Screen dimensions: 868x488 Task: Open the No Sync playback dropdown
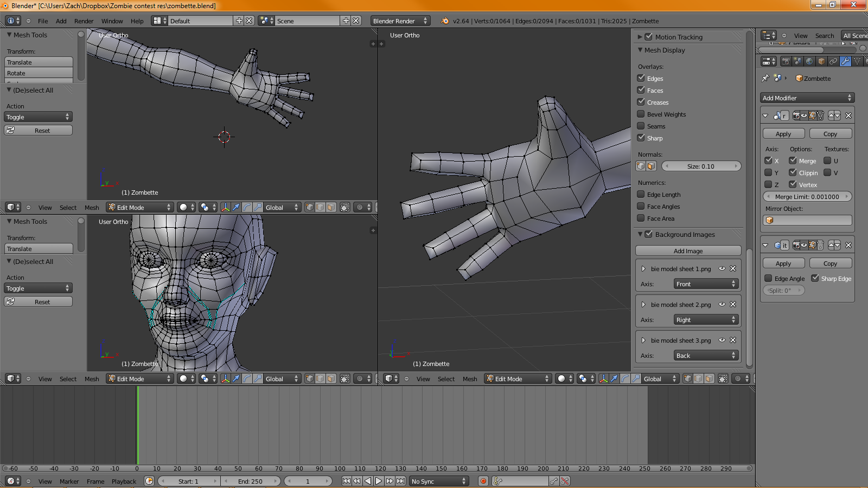[x=438, y=481]
